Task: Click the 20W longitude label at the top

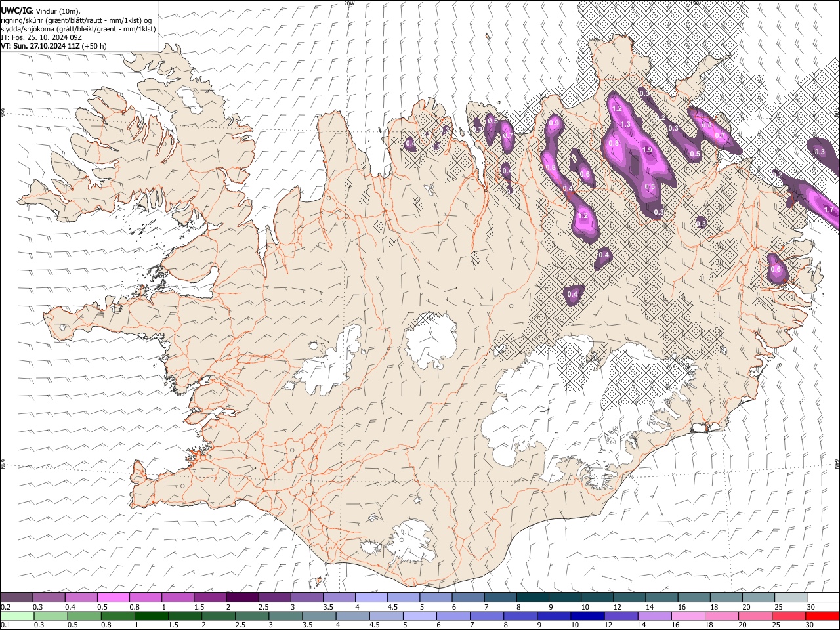Action: pos(350,3)
